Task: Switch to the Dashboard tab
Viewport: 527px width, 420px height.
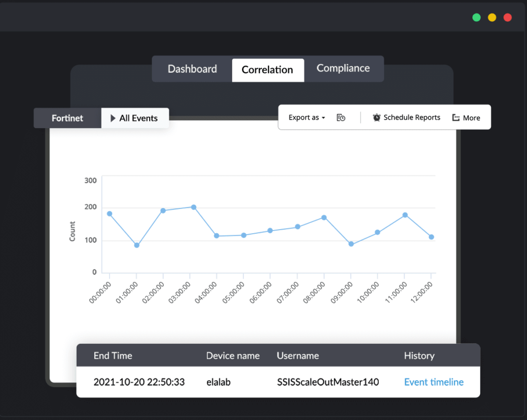Action: tap(191, 68)
